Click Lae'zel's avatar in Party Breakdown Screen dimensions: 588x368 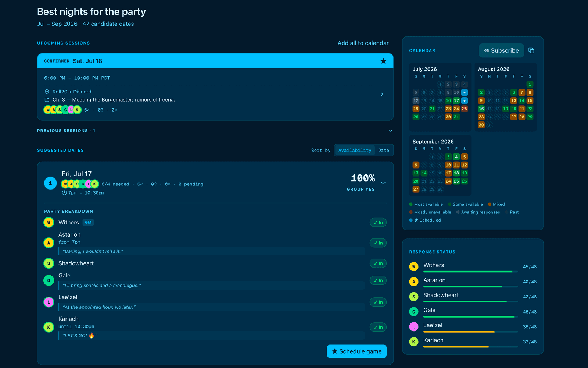point(49,302)
